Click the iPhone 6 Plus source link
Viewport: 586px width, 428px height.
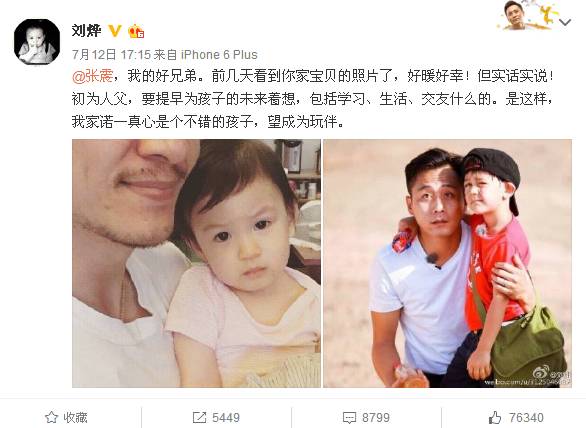pyautogui.click(x=219, y=55)
